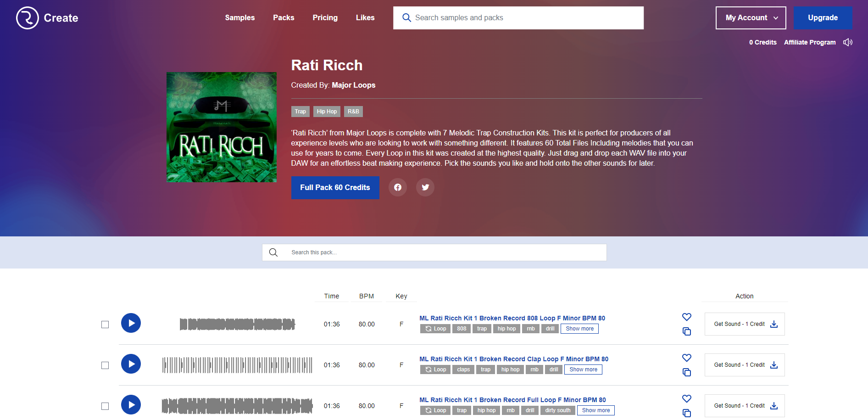868x420 pixels.
Task: Select the checkbox for the Clap Loop row
Action: coord(105,365)
